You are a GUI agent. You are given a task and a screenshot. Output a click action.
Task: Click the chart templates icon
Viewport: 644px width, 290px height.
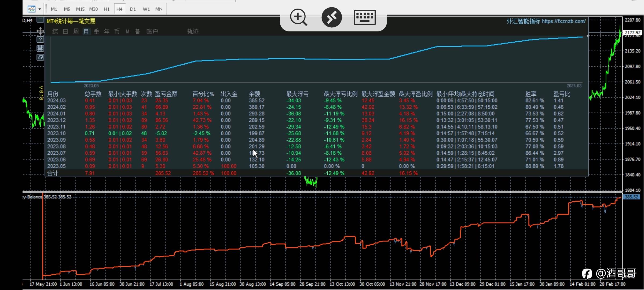pos(31,9)
